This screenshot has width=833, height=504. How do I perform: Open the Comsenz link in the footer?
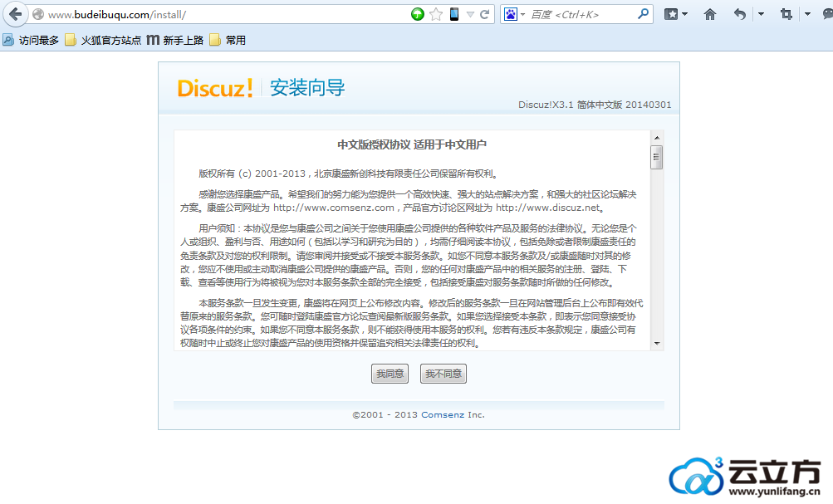(x=443, y=415)
